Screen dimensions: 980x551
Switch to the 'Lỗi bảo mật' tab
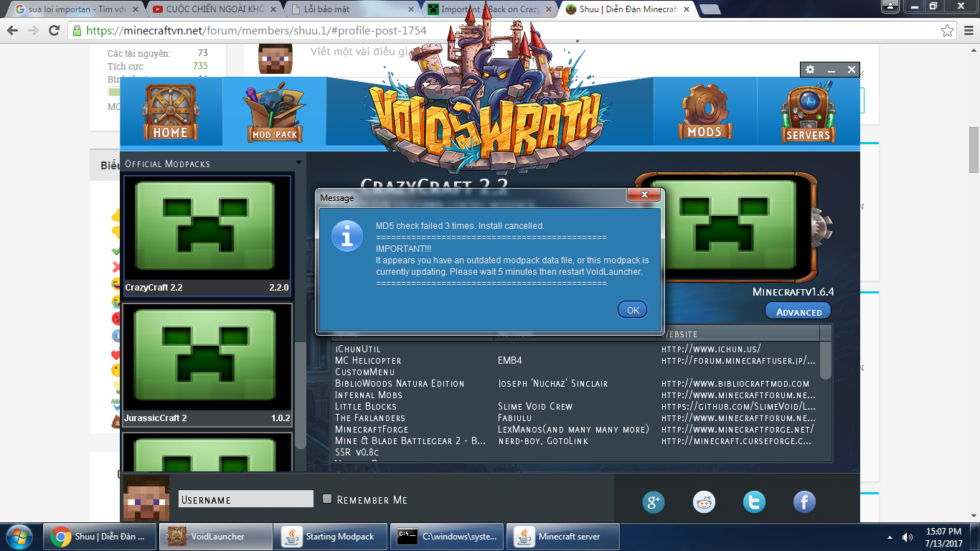[x=350, y=9]
